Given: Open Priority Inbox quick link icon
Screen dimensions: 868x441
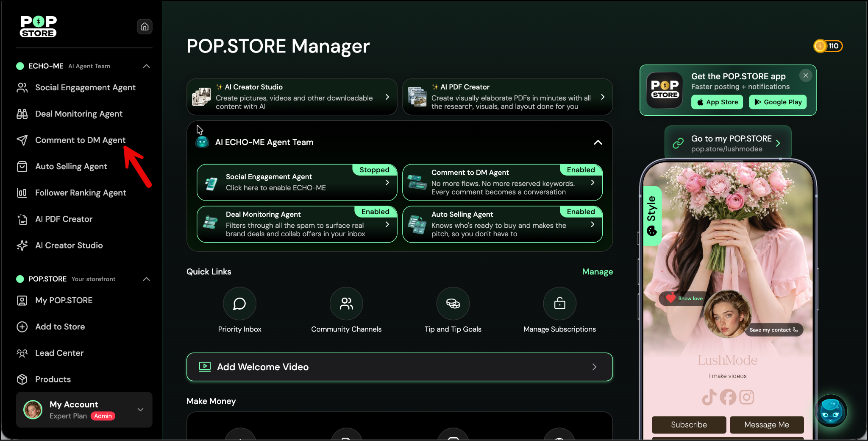Looking at the screenshot, I should (x=239, y=304).
